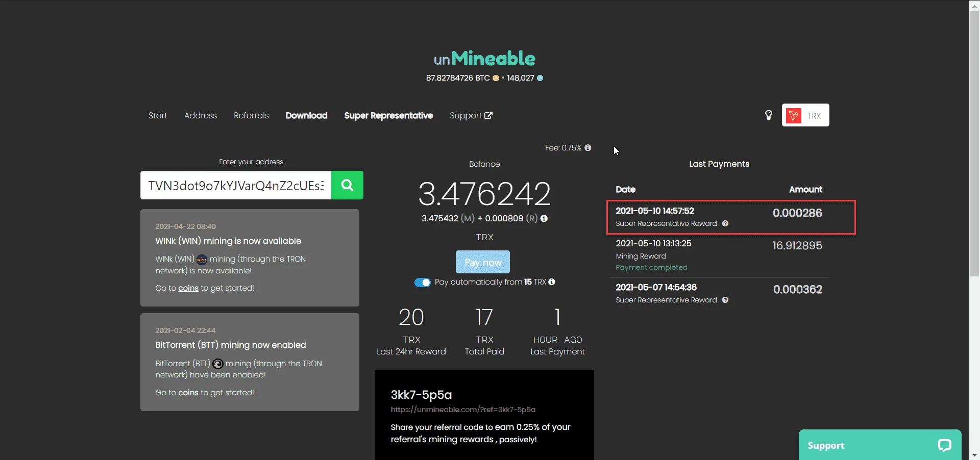This screenshot has width=980, height=460.
Task: Click the 'BitTorrent (BTT) mining now enabled' headline
Action: 231,345
